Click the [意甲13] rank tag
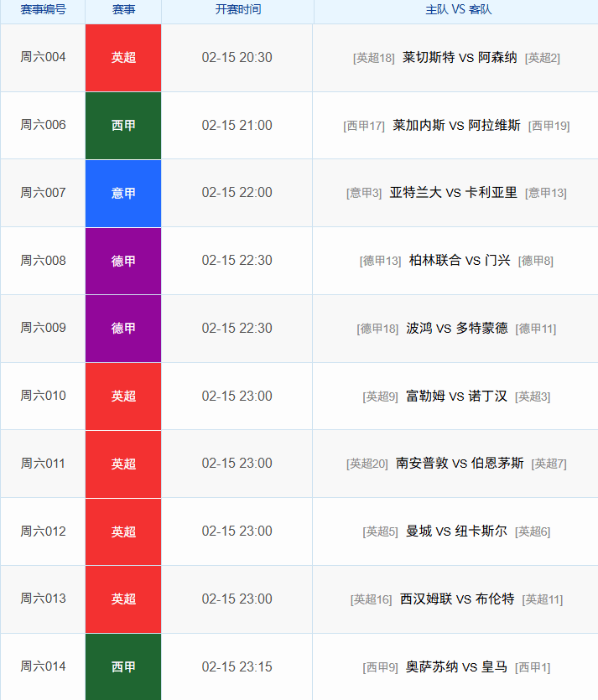The height and width of the screenshot is (700, 598). point(546,193)
